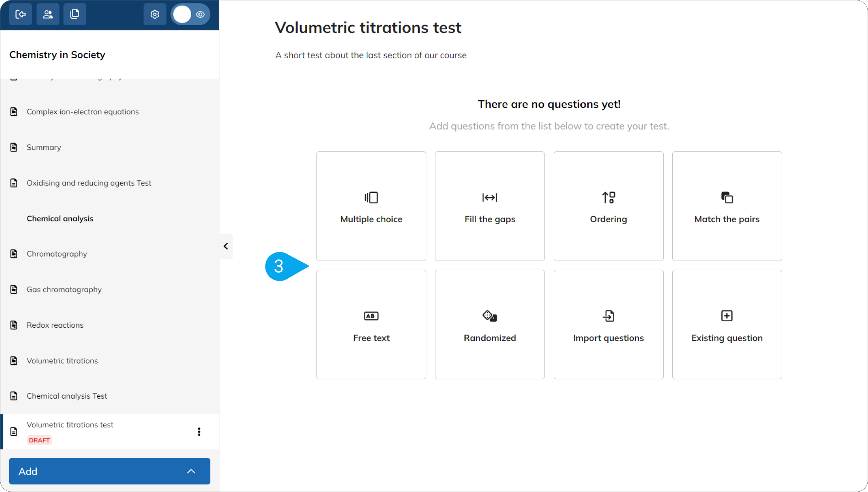
Task: Select the Existing question option
Action: tap(727, 324)
